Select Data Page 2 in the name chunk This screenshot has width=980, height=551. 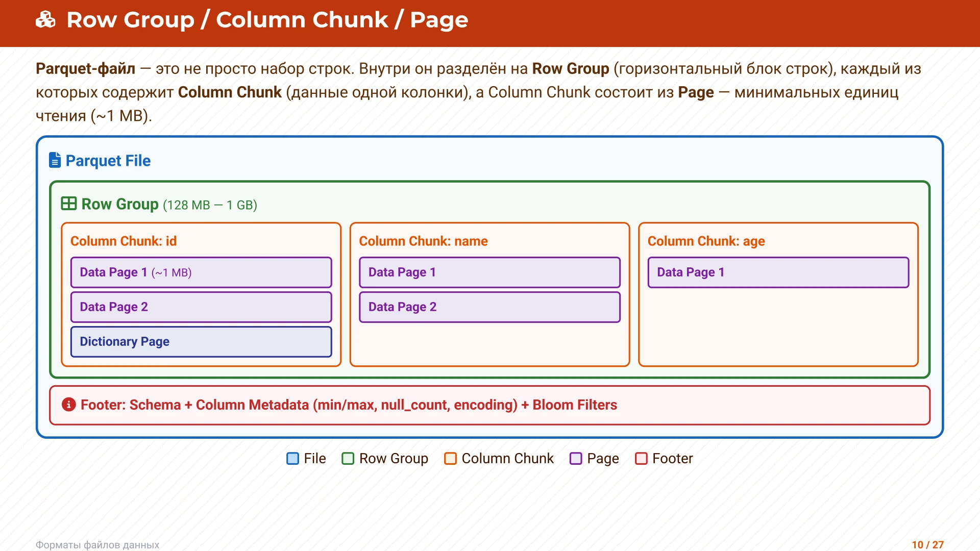[x=489, y=307]
